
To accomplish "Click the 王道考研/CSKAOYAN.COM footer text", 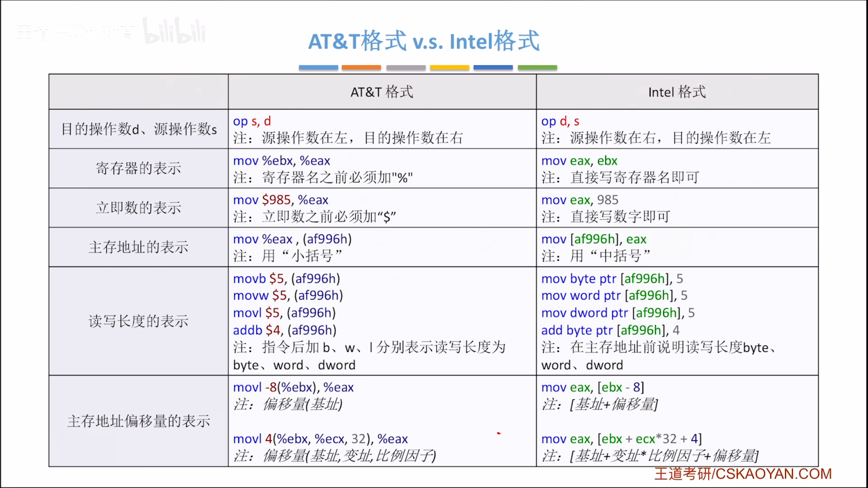I will click(743, 474).
